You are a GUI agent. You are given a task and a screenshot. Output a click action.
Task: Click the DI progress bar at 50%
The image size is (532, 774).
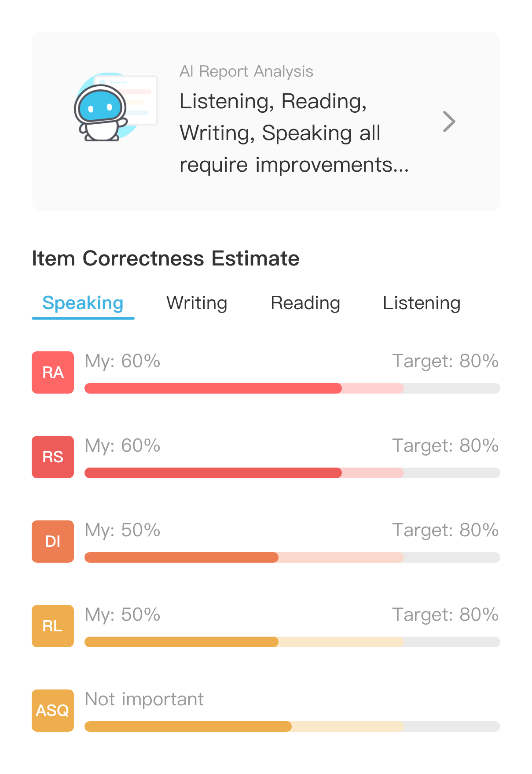tap(180, 557)
